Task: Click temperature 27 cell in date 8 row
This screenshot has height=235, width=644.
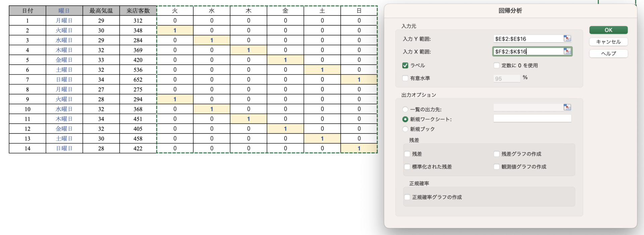Action: (x=101, y=89)
